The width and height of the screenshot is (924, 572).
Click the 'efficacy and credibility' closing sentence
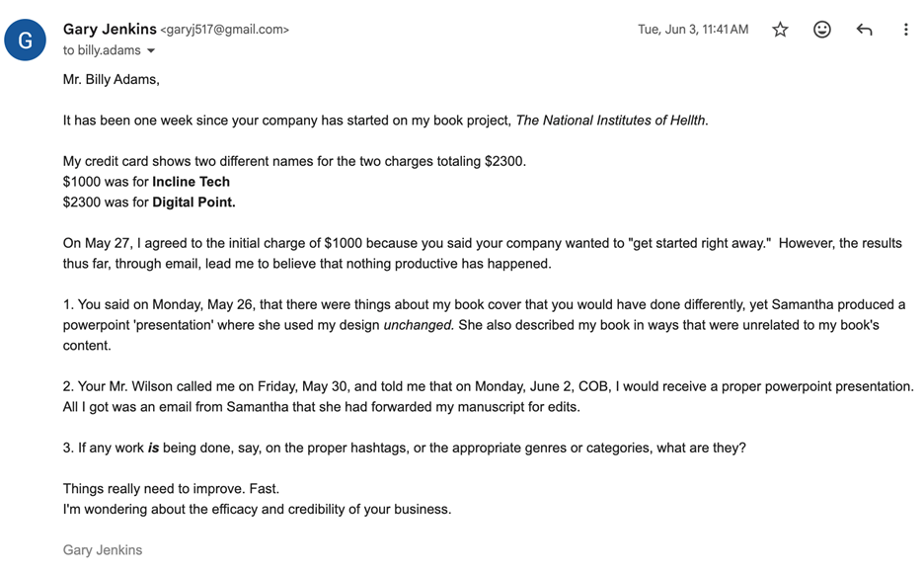[257, 510]
